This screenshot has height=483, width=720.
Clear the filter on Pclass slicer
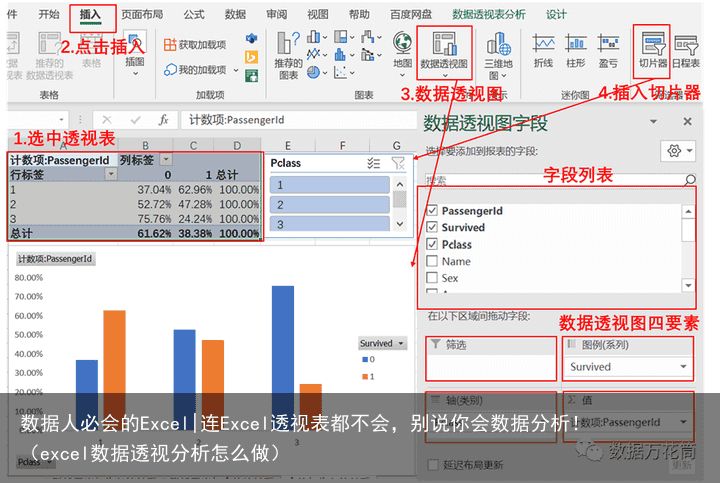pyautogui.click(x=398, y=163)
